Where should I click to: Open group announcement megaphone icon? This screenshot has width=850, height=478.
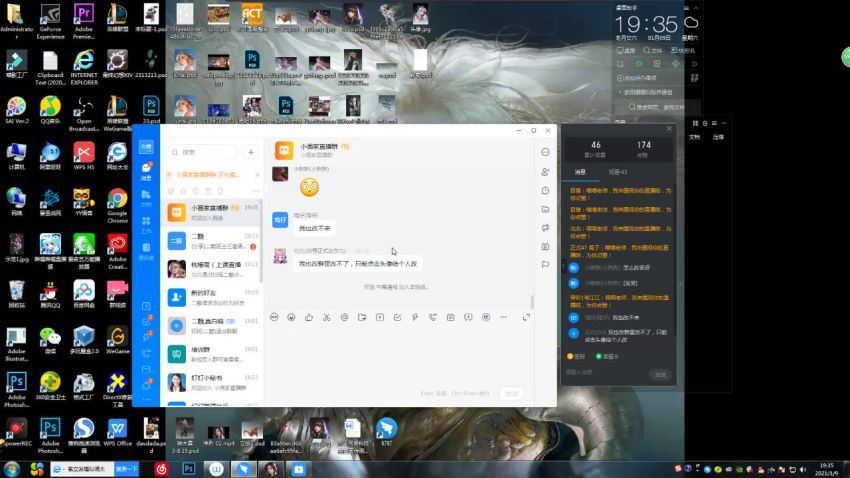pos(545,228)
